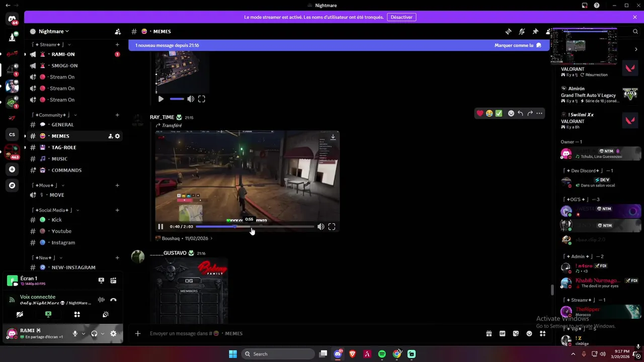Open emoji picker in message bar
Image resolution: width=644 pixels, height=362 pixels.
point(529,333)
